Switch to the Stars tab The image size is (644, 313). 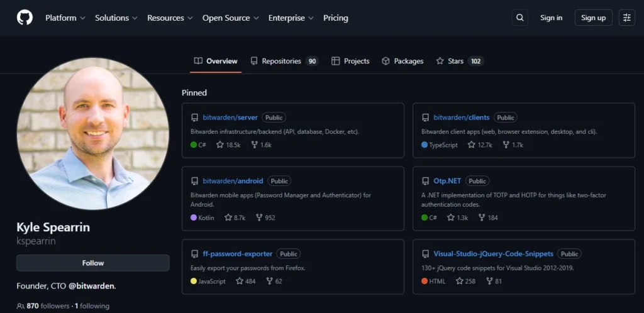click(x=460, y=61)
